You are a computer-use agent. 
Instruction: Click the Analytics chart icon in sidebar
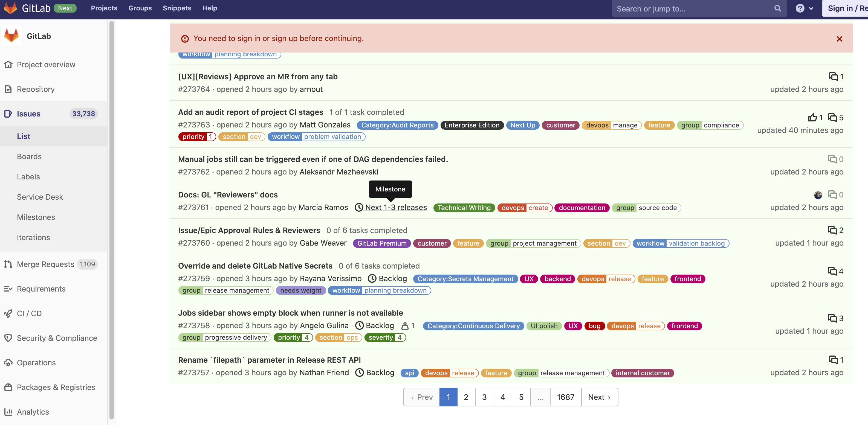coord(8,412)
